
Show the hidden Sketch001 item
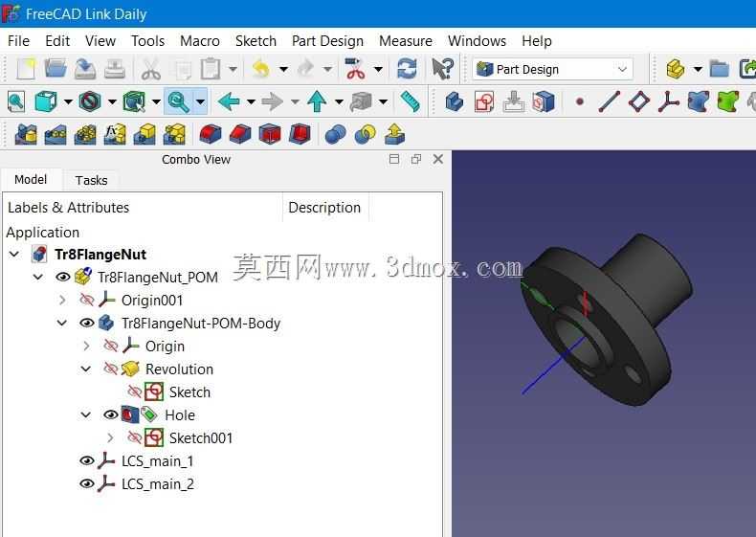(135, 438)
